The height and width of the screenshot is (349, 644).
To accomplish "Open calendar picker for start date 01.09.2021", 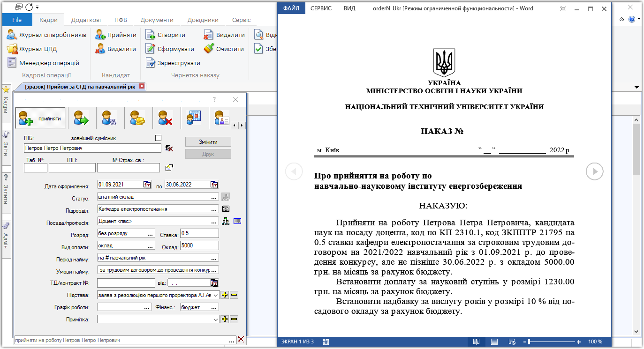I will [x=147, y=185].
